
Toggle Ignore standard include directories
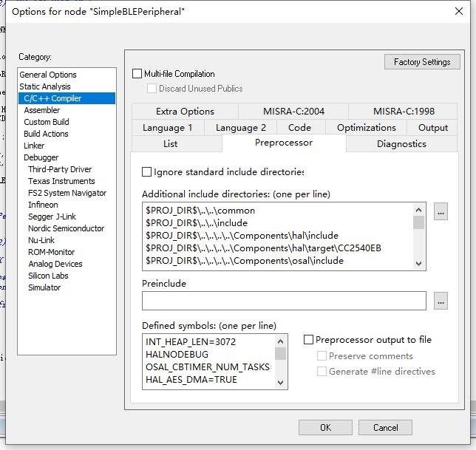click(x=147, y=172)
